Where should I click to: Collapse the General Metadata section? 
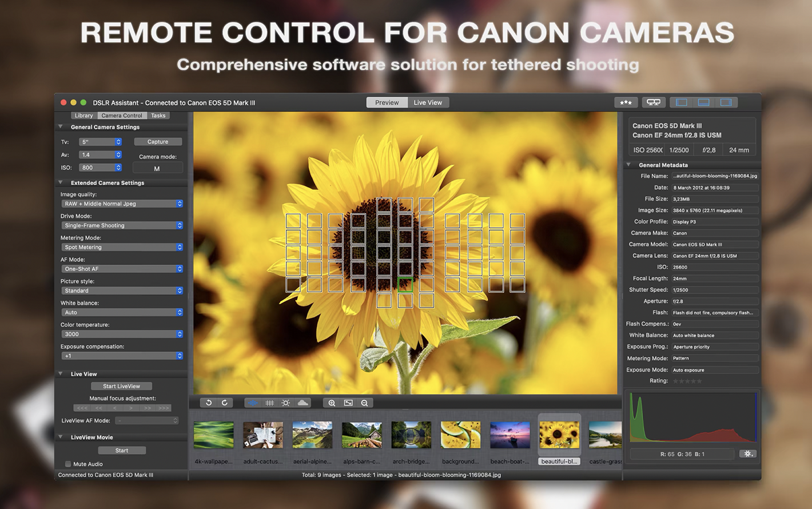point(628,165)
